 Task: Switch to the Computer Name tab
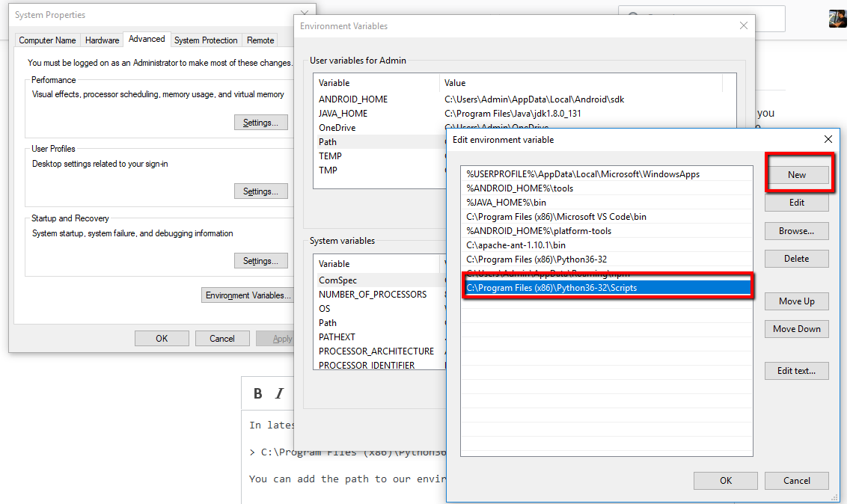47,40
